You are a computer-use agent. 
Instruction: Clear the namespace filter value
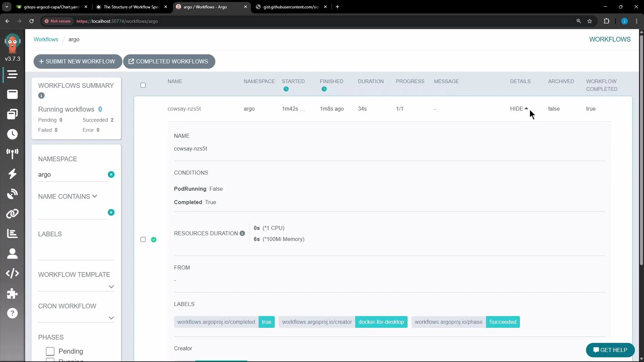[111, 175]
